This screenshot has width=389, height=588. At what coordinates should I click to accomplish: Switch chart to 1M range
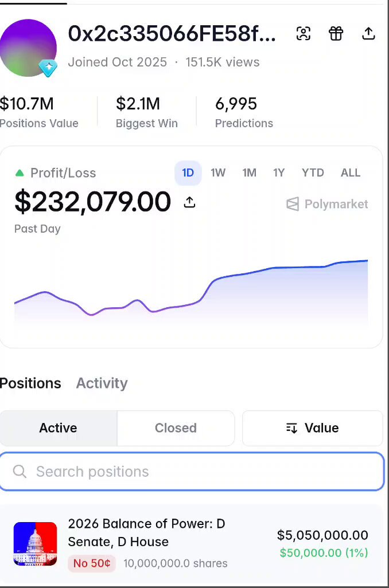point(250,173)
